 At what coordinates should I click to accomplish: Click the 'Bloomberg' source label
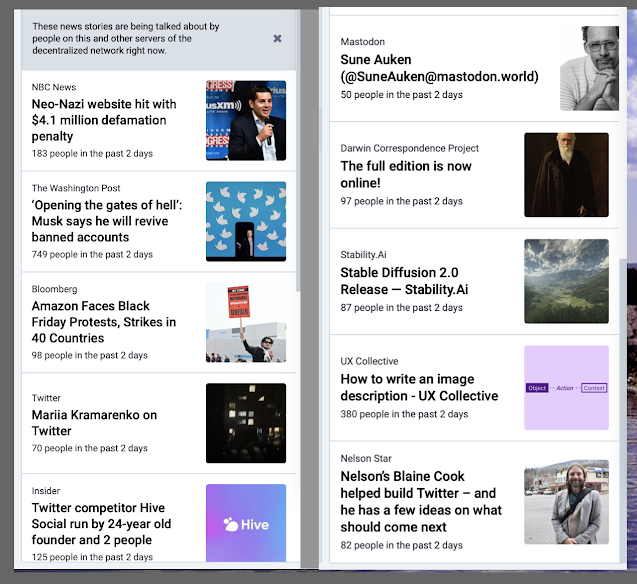click(x=54, y=289)
